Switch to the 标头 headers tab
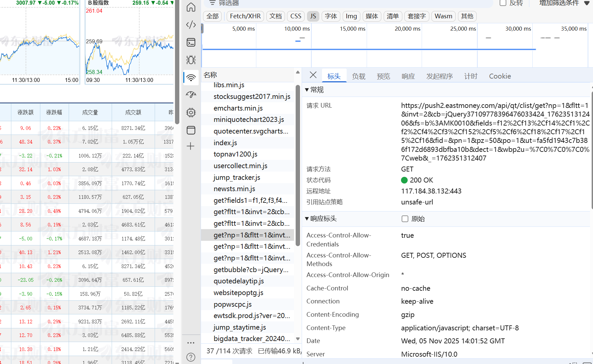The image size is (593, 364). [x=334, y=76]
